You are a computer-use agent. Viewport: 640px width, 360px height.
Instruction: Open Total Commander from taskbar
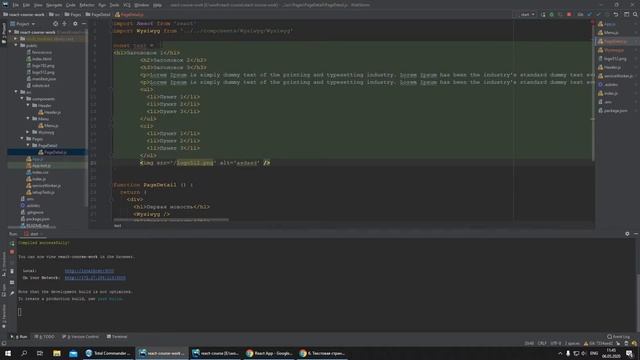point(108,353)
